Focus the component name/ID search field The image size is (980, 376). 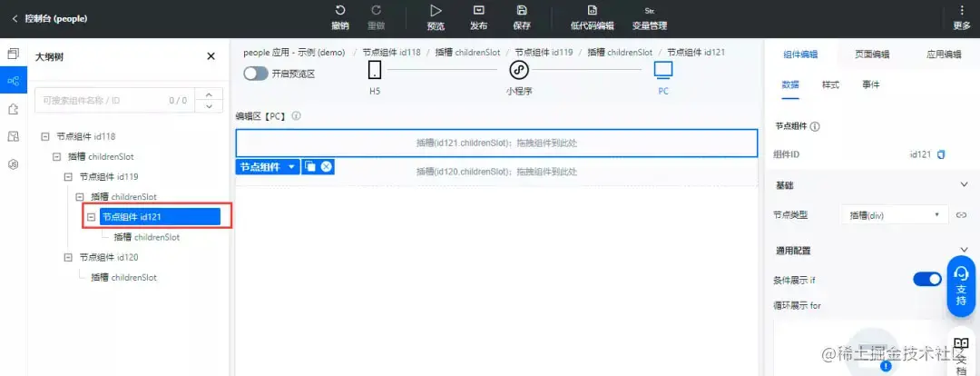[114, 100]
